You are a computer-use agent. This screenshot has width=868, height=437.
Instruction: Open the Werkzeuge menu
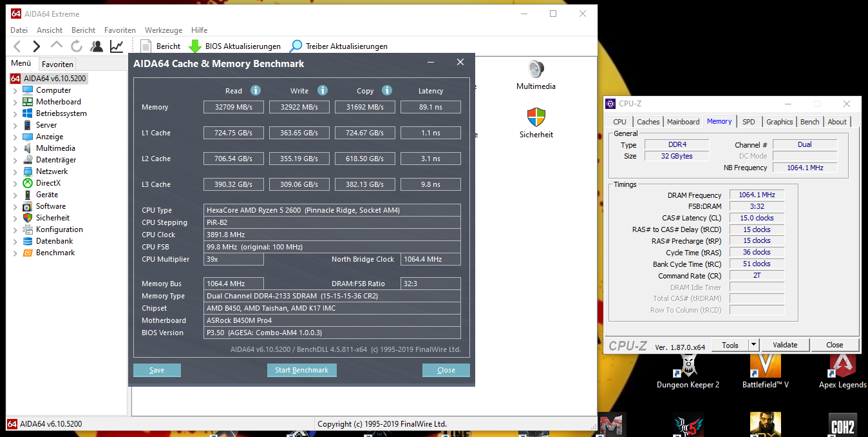tap(164, 30)
